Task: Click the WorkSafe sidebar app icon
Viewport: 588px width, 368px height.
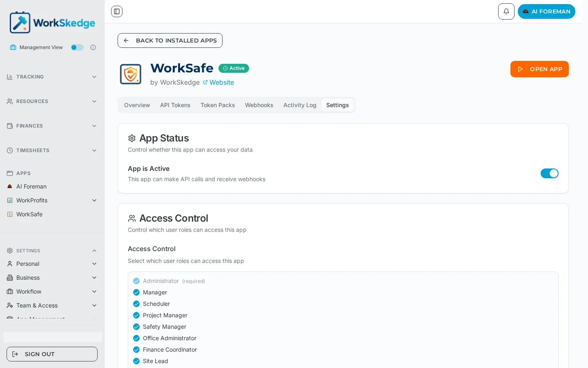Action: click(10, 214)
